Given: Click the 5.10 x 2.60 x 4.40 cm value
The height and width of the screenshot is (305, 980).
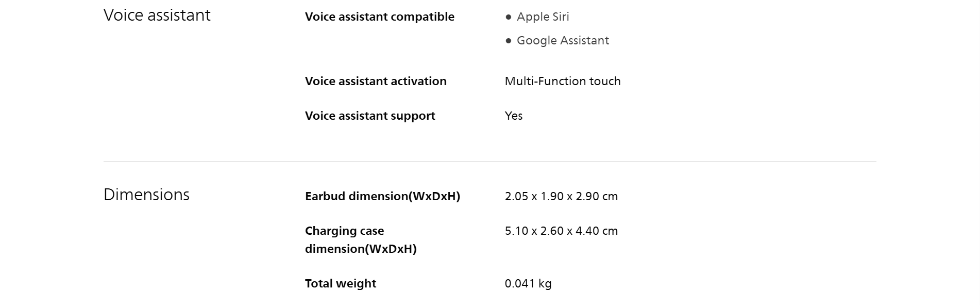Looking at the screenshot, I should (561, 231).
